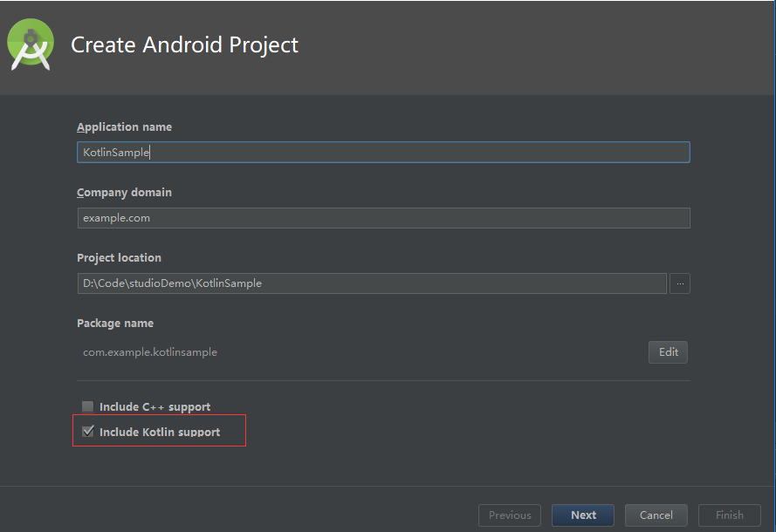Screen dimensions: 776x532
Task: Click the 'Include C++ support' label text
Action: (155, 407)
